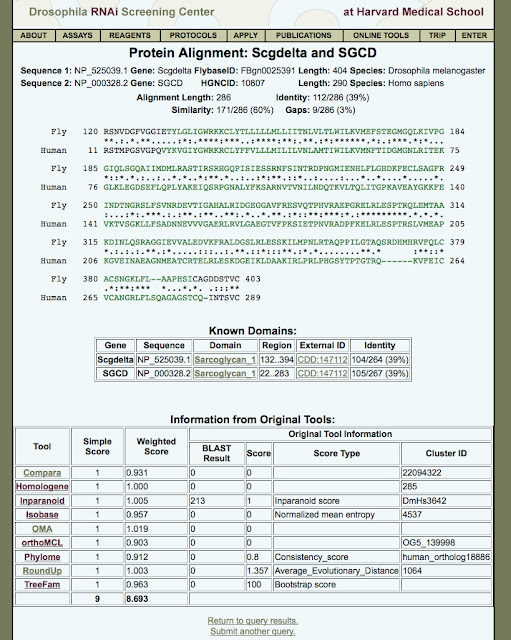
Task: Click Return to query results link
Action: [253, 621]
